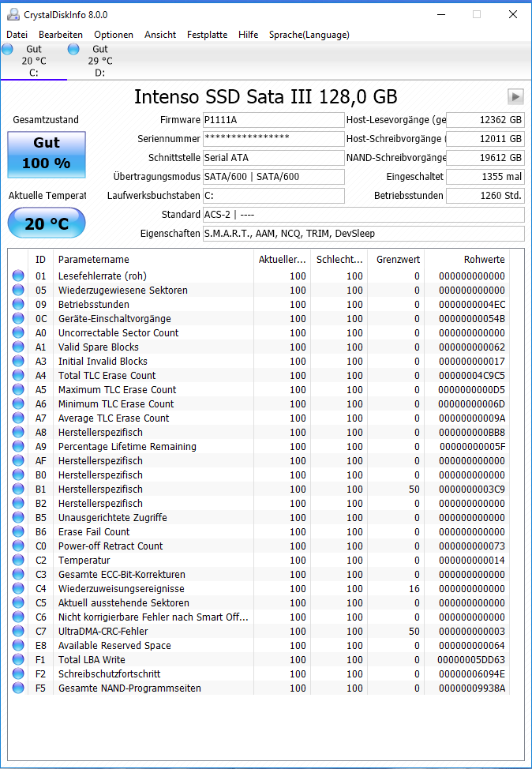This screenshot has width=532, height=769.
Task: Click the status orb for Total LBA Write
Action: click(x=18, y=660)
